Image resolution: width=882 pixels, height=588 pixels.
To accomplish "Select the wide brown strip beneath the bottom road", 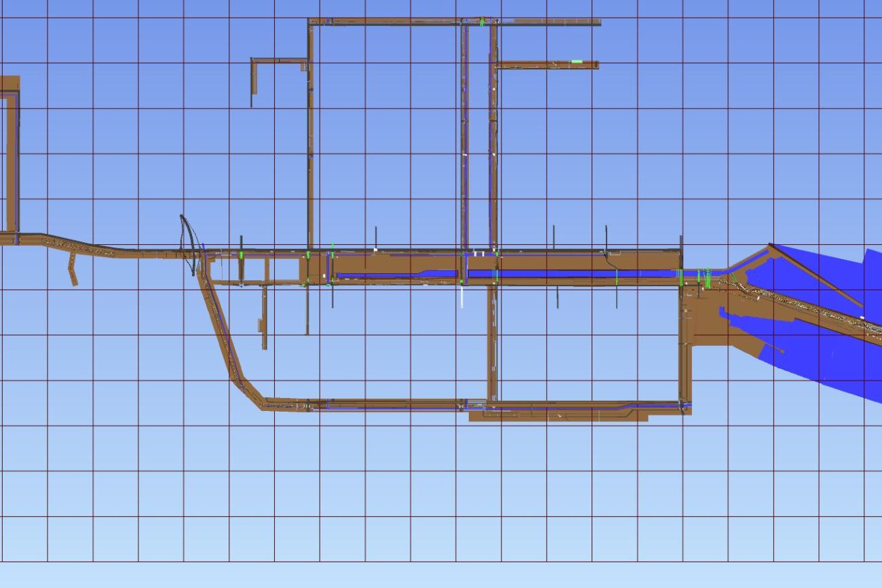I will (558, 416).
